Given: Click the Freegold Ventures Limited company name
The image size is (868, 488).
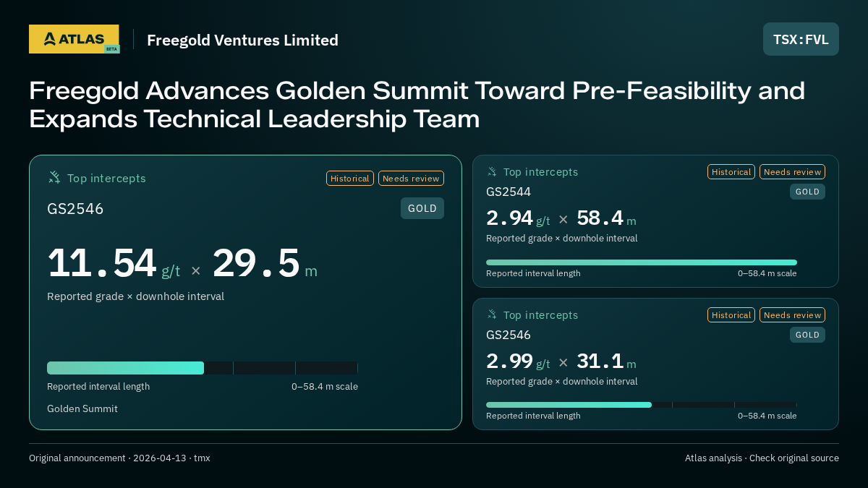Looking at the screenshot, I should pos(242,40).
